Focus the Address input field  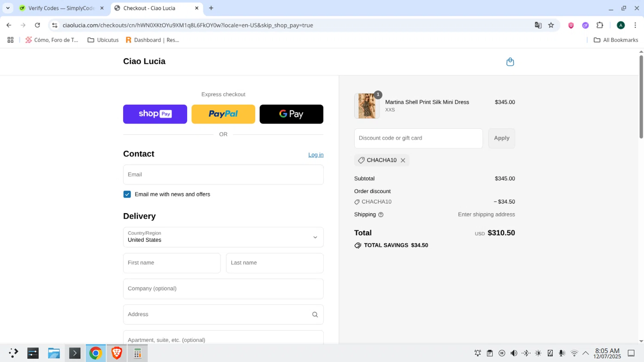223,314
